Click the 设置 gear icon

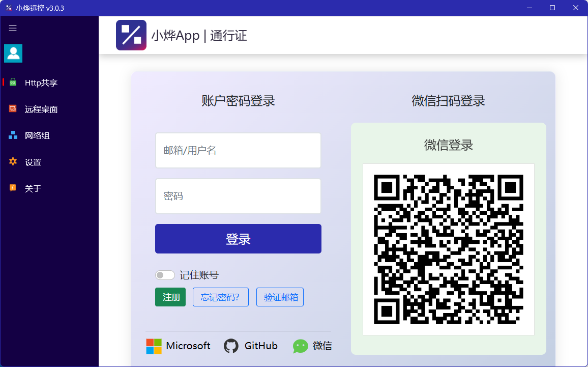(13, 162)
